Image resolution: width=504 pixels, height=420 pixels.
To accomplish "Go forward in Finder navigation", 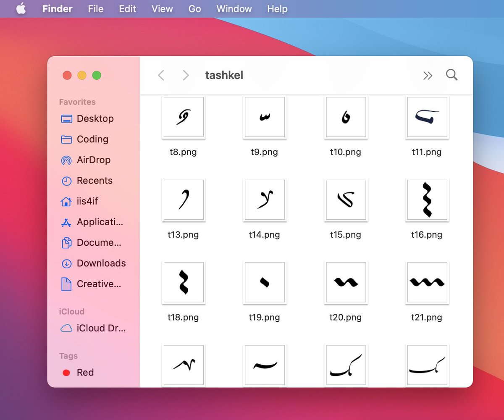I will pos(186,75).
